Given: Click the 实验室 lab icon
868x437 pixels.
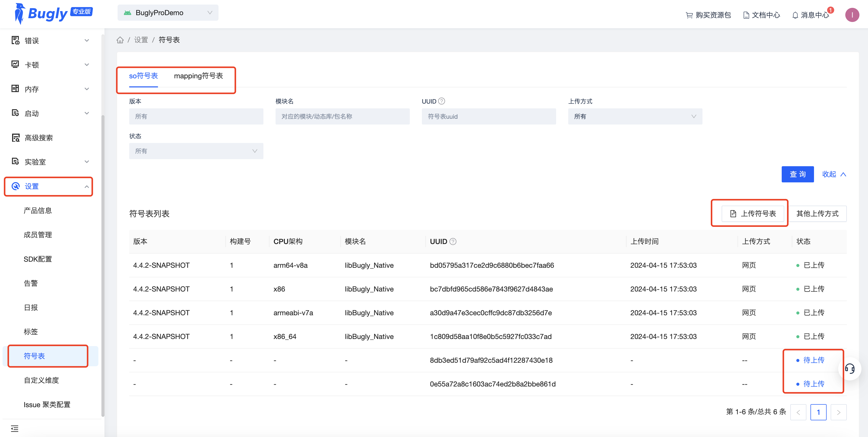Looking at the screenshot, I should click(x=15, y=162).
